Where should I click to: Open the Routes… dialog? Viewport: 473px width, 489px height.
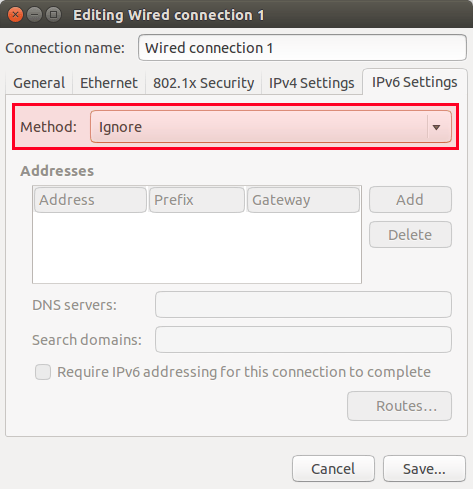pyautogui.click(x=399, y=406)
